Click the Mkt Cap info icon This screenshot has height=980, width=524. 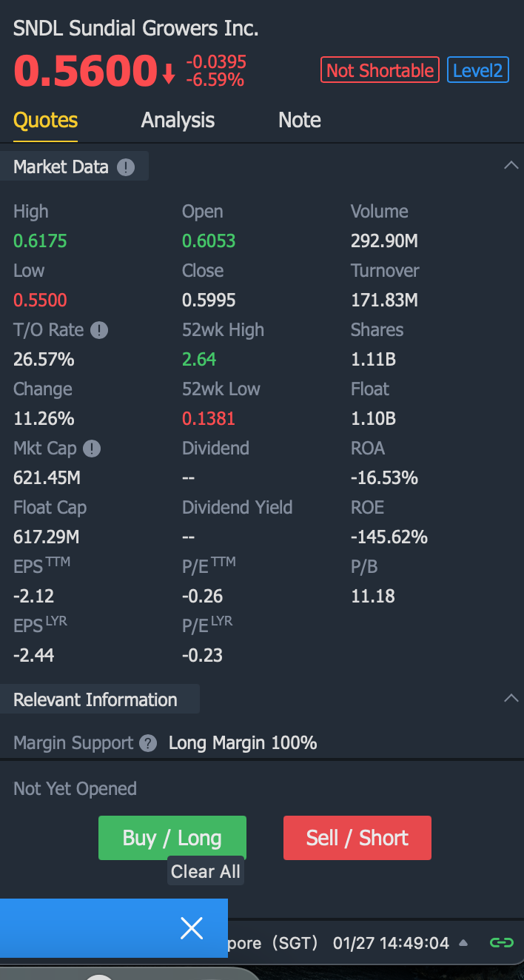92,449
